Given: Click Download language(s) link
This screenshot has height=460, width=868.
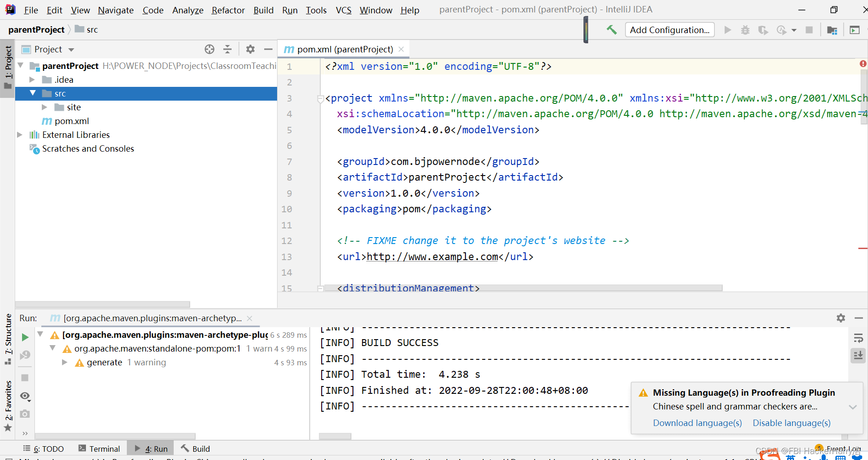Looking at the screenshot, I should 698,423.
